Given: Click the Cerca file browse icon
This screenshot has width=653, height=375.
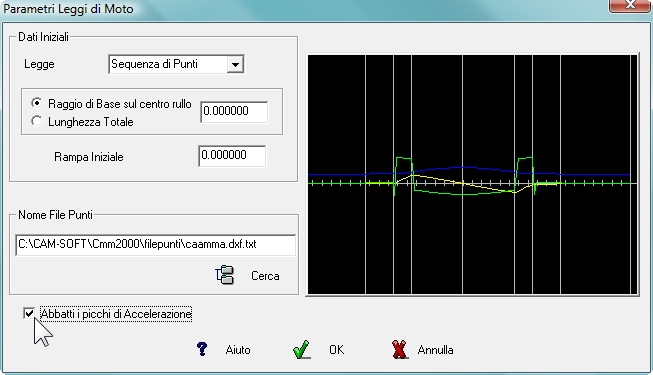Looking at the screenshot, I should point(225,275).
